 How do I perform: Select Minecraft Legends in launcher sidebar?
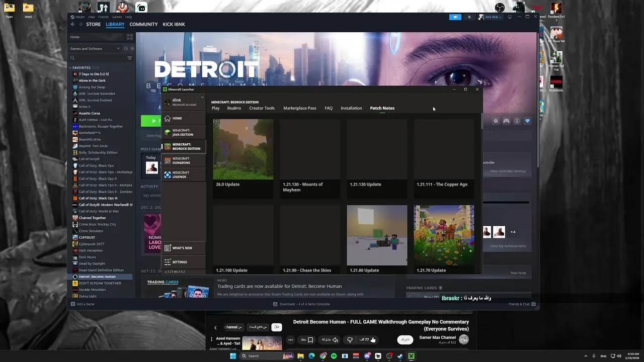(x=184, y=174)
